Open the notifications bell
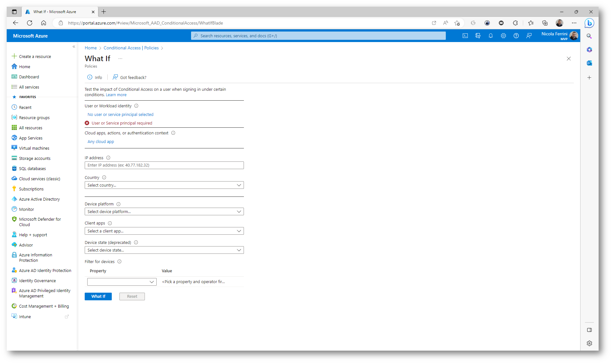This screenshot has width=612, height=364. click(491, 36)
